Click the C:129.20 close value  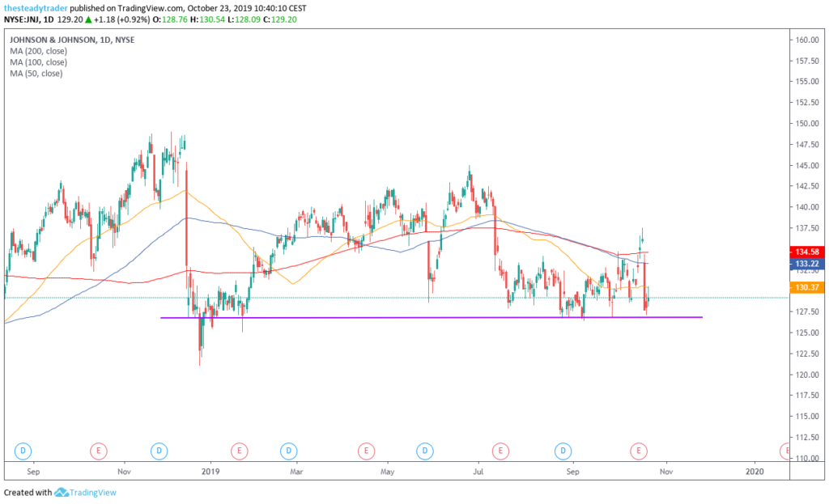click(x=279, y=19)
